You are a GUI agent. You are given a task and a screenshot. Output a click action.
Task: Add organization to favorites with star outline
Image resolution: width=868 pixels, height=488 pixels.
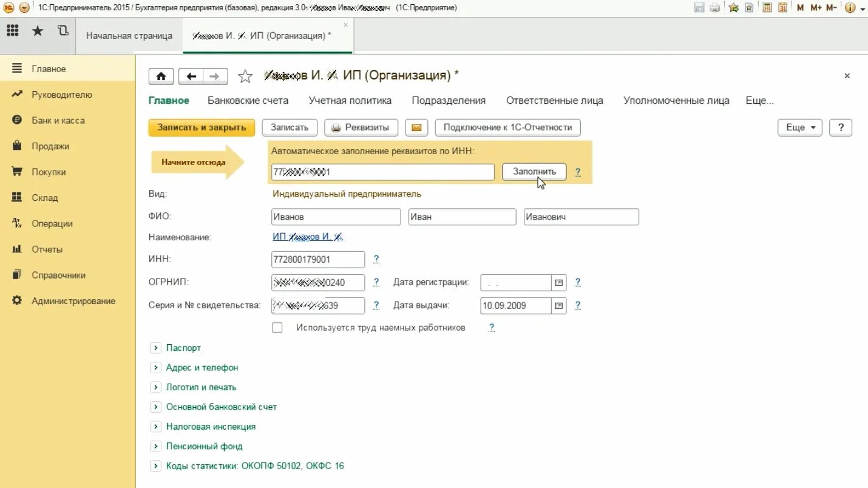(x=245, y=76)
